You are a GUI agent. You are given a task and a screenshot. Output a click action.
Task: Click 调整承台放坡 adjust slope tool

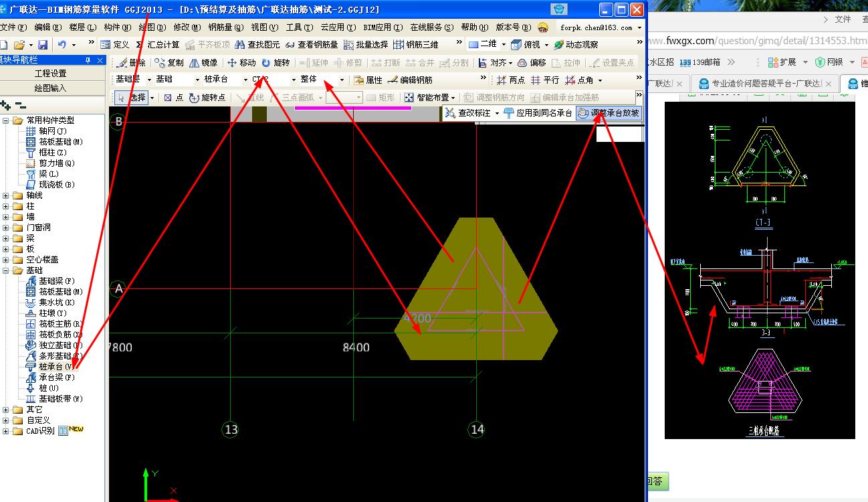coord(609,113)
